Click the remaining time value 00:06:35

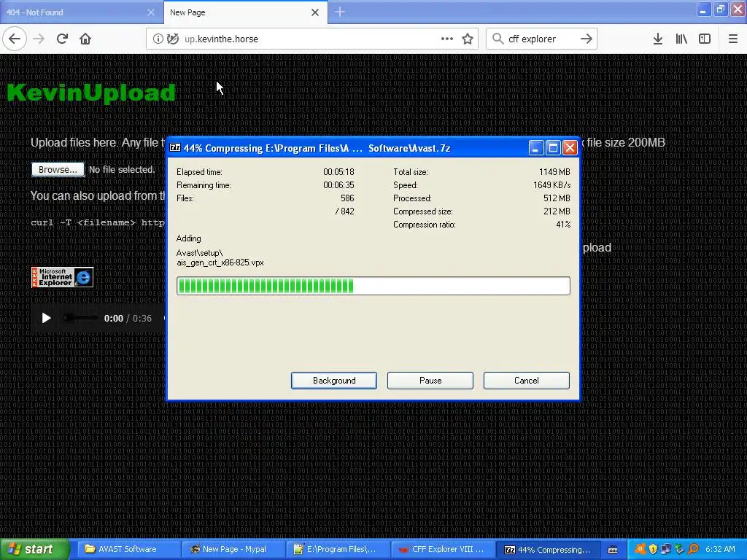point(338,185)
